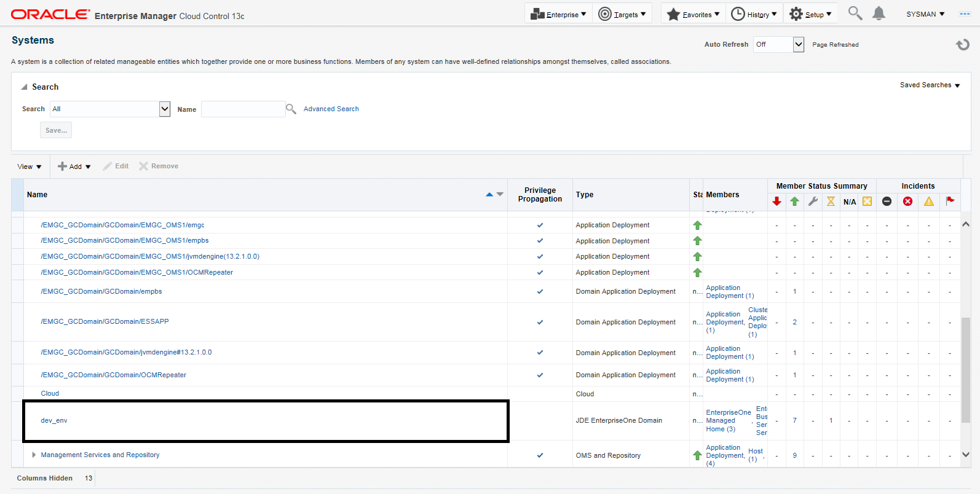Click the N/A status column header

[x=850, y=202]
